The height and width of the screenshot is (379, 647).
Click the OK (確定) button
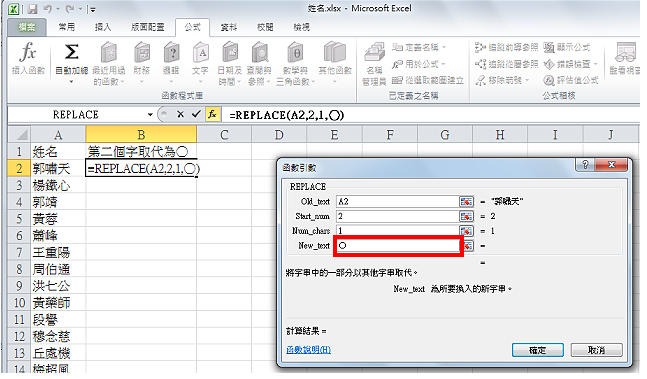[x=538, y=350]
